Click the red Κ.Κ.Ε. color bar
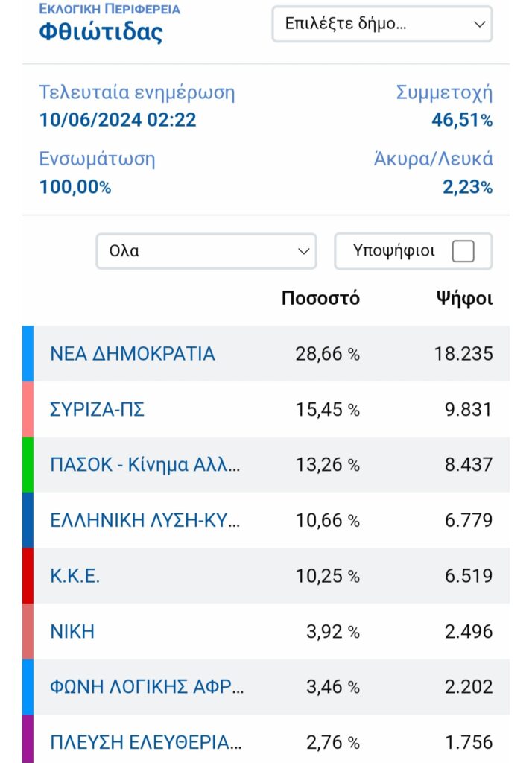532x763 pixels. [28, 576]
